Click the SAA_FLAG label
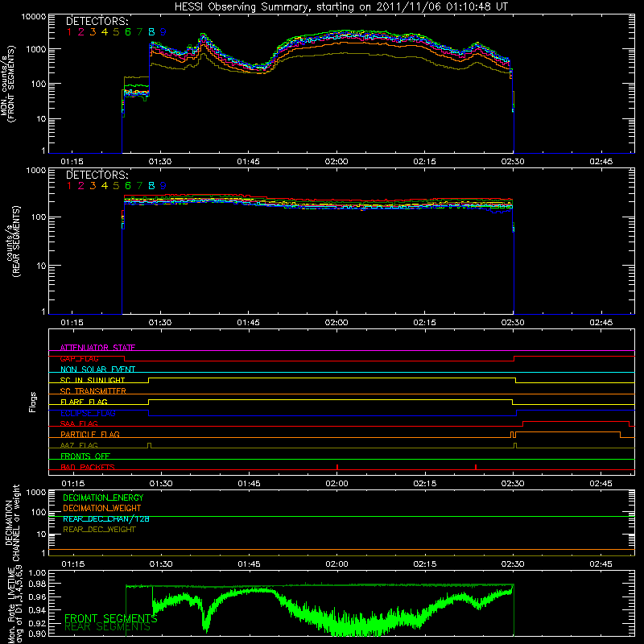This screenshot has height=644, width=644. point(79,423)
